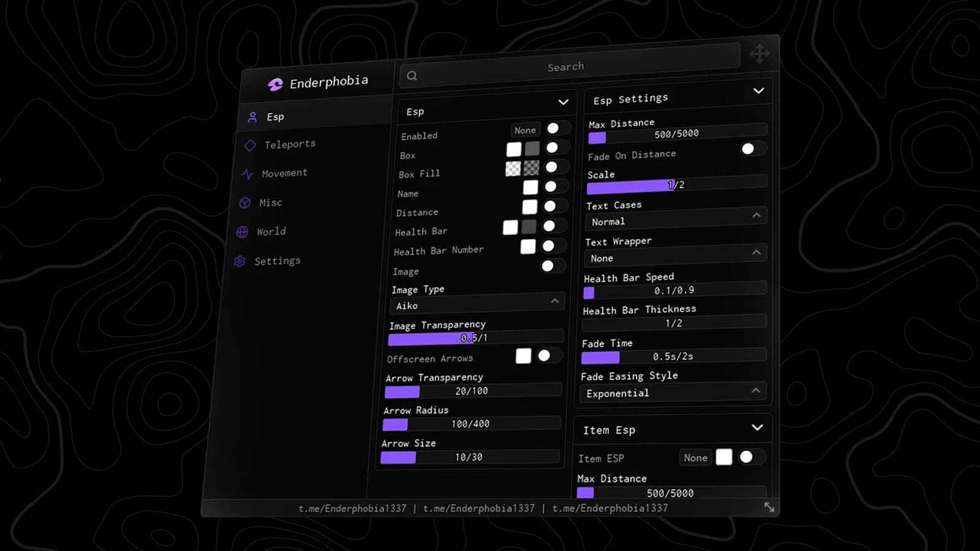Pick the Item ESP color swatch
This screenshot has width=980, height=551.
tap(724, 457)
